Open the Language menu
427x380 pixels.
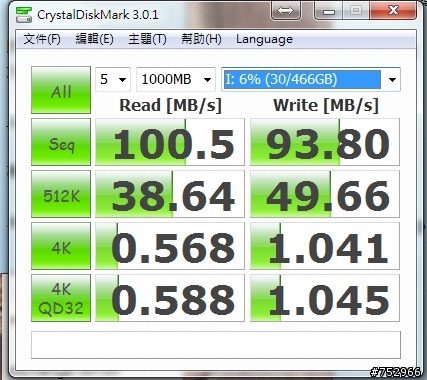tap(264, 39)
